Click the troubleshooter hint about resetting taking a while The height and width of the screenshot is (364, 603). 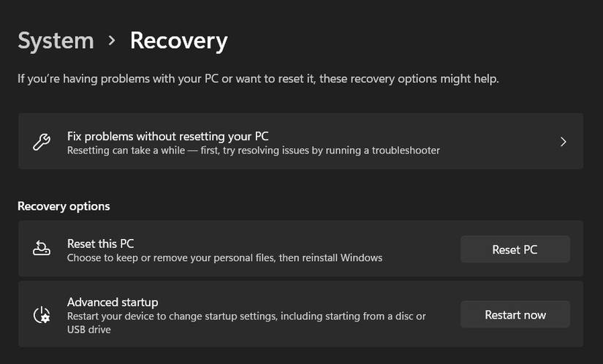[x=253, y=151]
